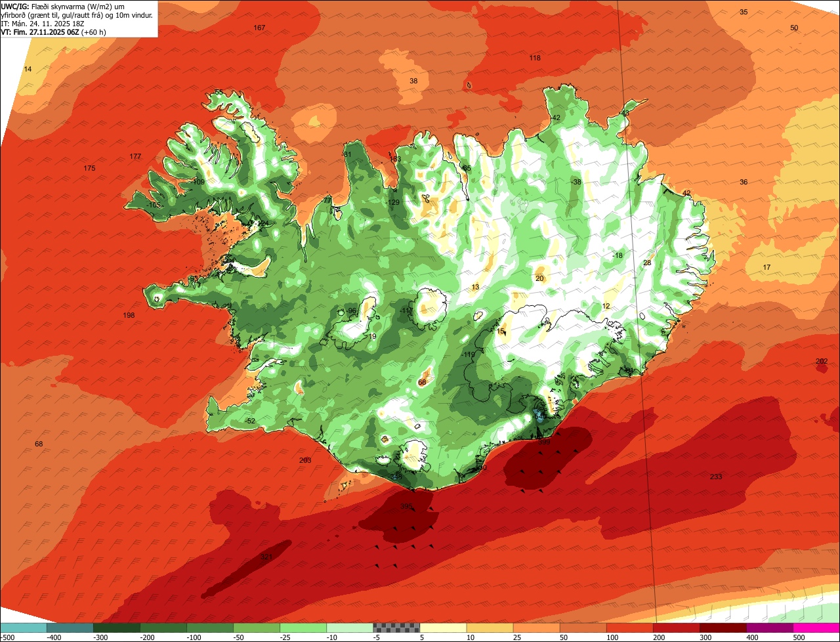Click the 177 value beside the Westfjords
The image size is (840, 642).
tap(135, 156)
